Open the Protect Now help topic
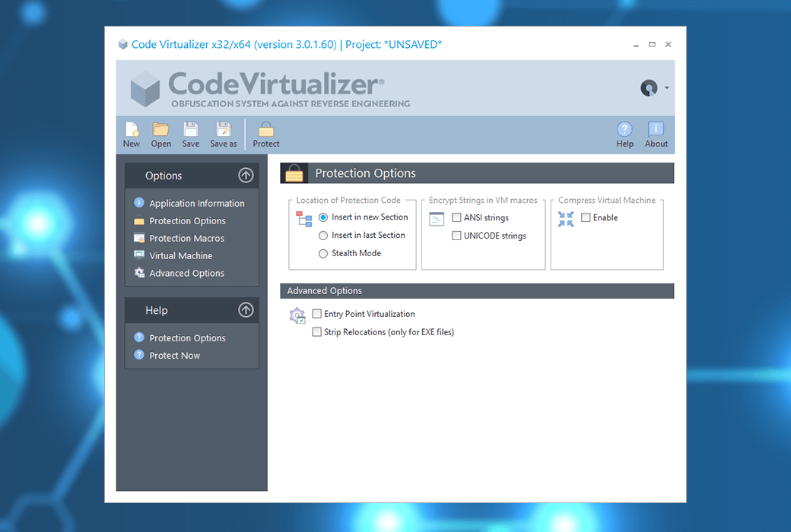791x532 pixels. tap(176, 355)
